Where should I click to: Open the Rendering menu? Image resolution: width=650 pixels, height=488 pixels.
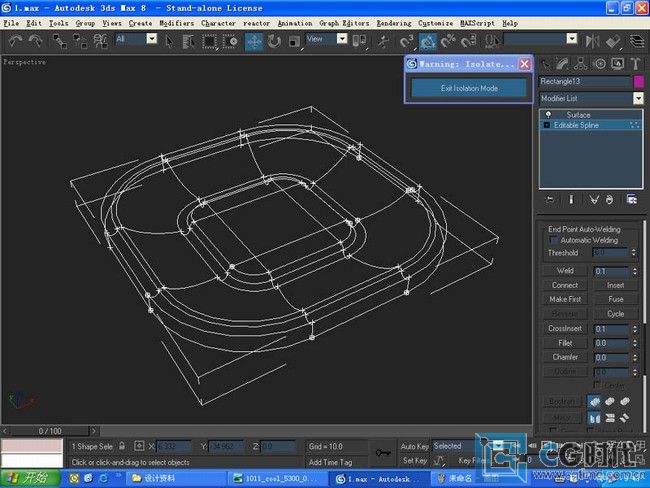point(394,23)
